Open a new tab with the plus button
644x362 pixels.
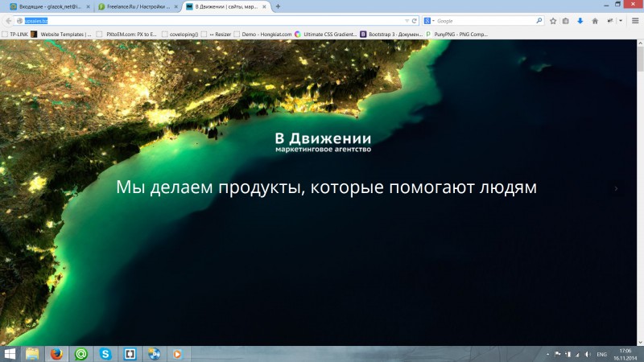point(278,6)
